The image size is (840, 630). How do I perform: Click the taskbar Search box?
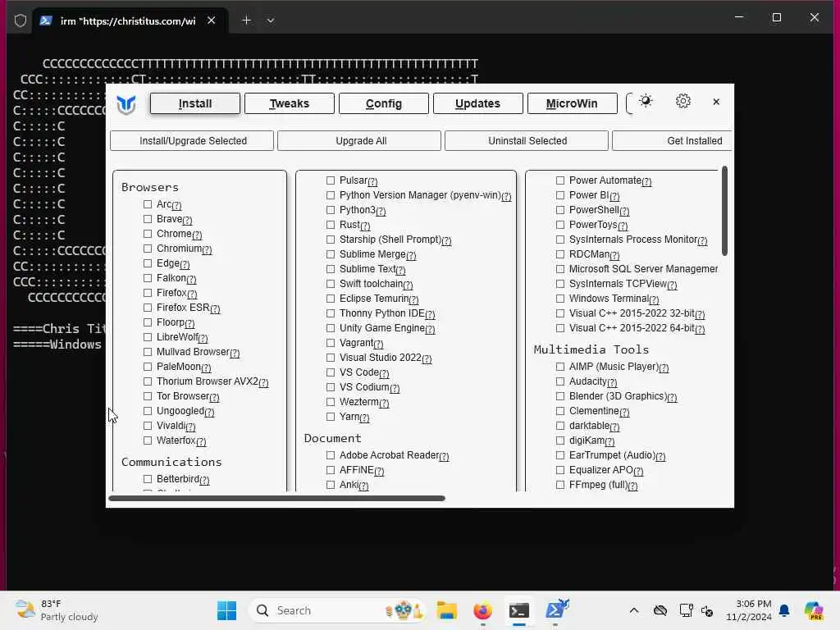[337, 610]
